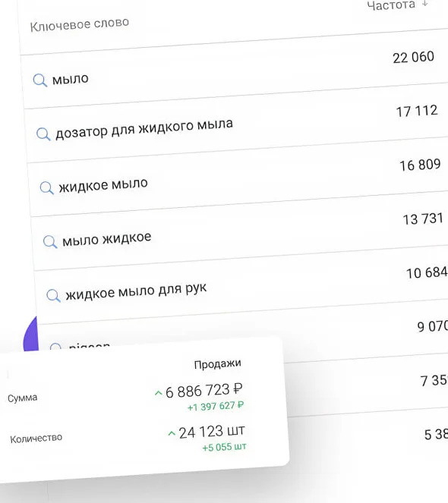
Task: Click search icon for жидкое мыло для рук
Action: (x=53, y=295)
